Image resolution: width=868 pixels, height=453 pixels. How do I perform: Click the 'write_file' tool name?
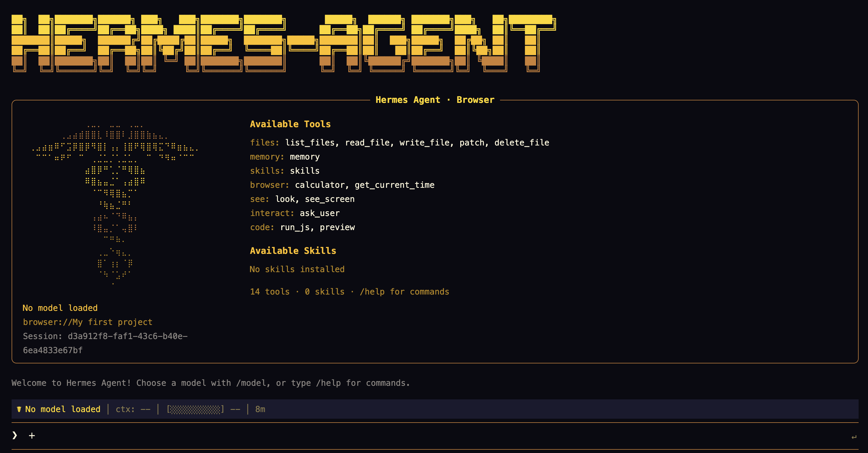coord(425,143)
